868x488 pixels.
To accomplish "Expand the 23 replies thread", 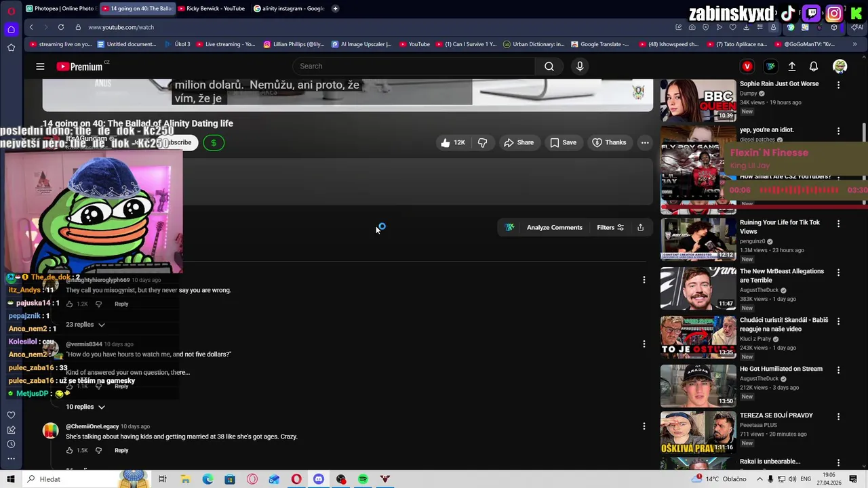I will pos(85,325).
